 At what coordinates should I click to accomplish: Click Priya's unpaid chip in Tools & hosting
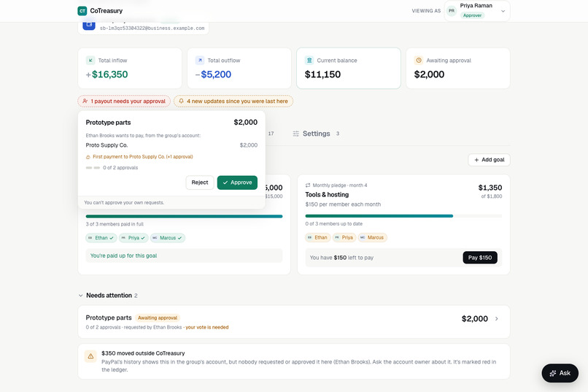pyautogui.click(x=344, y=237)
